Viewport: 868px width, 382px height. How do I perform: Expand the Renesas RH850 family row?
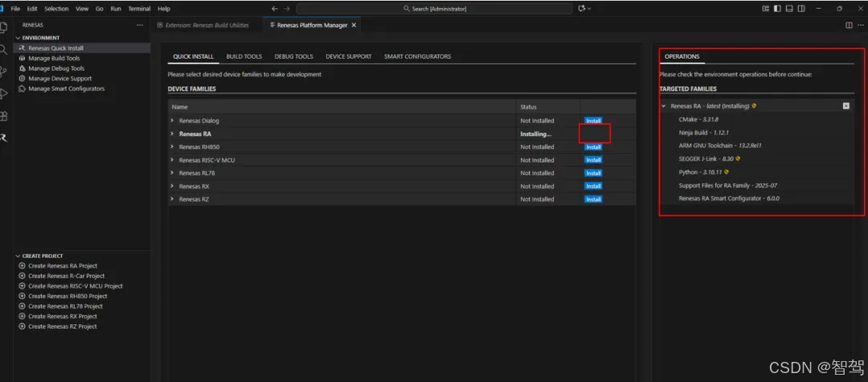tap(172, 146)
